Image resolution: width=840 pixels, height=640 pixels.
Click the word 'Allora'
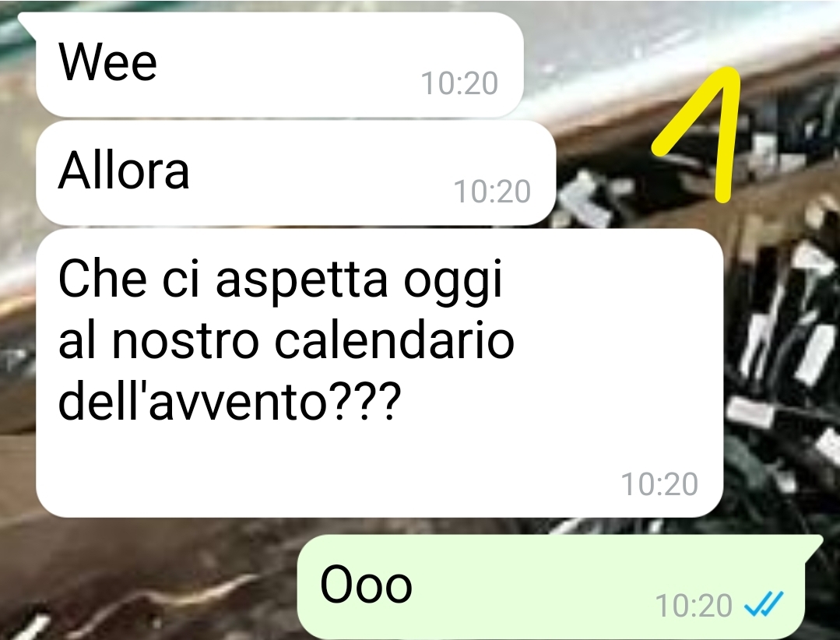(x=124, y=170)
